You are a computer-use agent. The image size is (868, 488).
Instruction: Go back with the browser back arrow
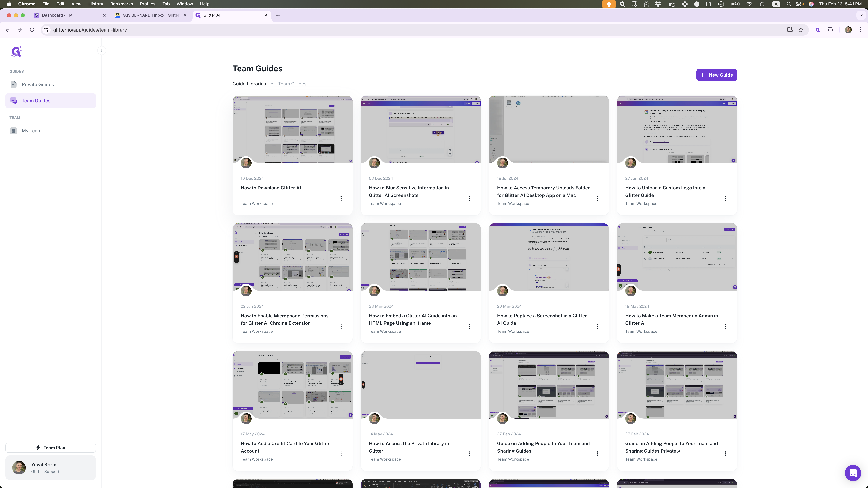[7, 30]
